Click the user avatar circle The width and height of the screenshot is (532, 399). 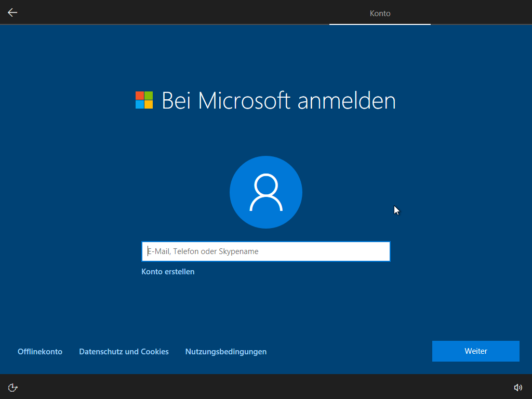click(266, 192)
